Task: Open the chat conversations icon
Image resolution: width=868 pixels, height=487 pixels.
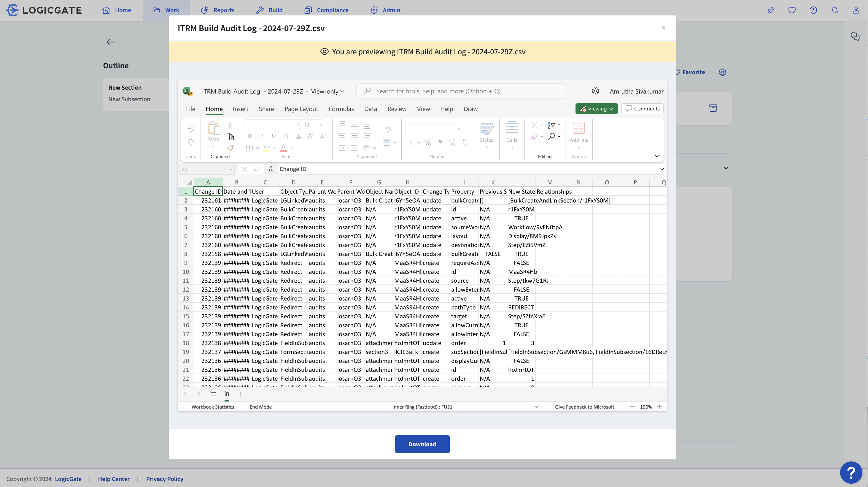Action: click(x=855, y=37)
